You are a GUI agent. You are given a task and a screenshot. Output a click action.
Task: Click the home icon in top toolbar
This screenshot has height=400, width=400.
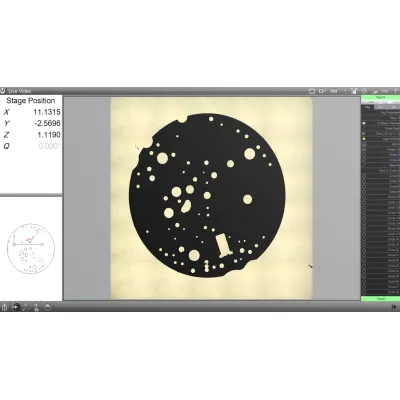(312, 91)
